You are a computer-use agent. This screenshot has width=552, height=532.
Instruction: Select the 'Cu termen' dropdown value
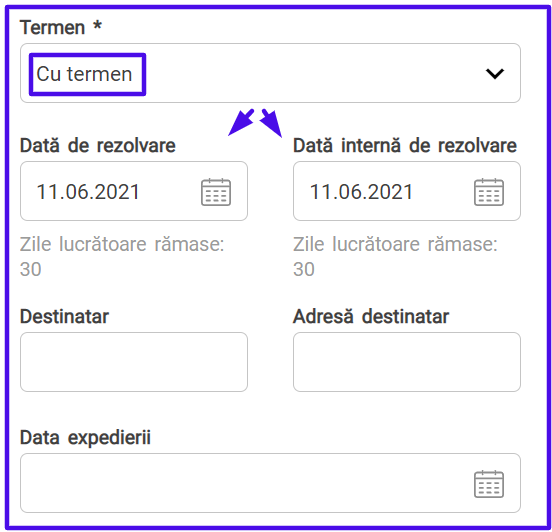click(x=84, y=74)
